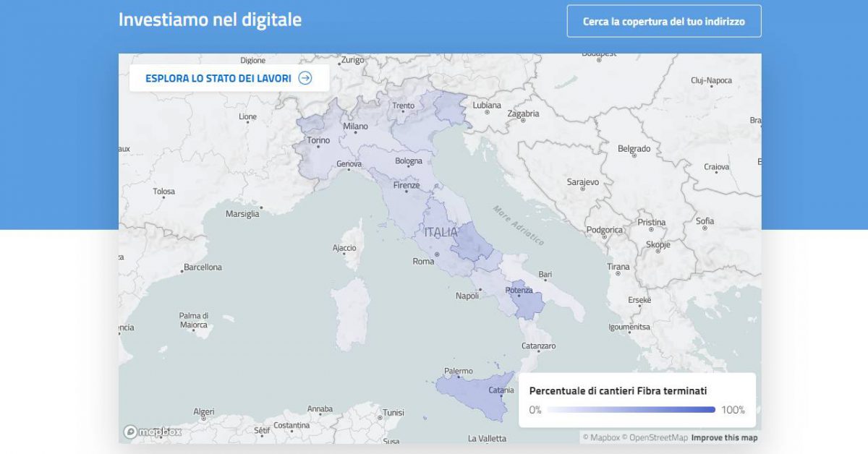This screenshot has height=454, width=868.
Task: Click the 'Trento' city label
Action: click(x=403, y=106)
